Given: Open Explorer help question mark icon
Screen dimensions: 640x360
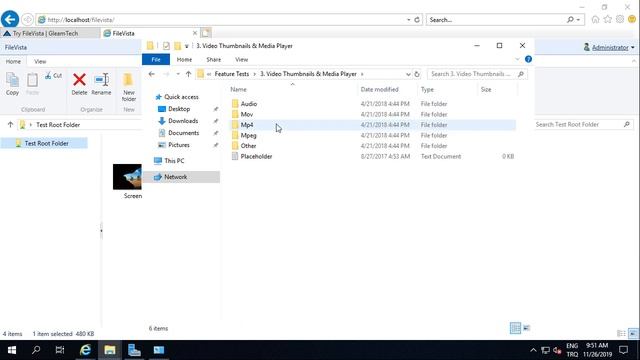Looking at the screenshot, I should click(528, 59).
